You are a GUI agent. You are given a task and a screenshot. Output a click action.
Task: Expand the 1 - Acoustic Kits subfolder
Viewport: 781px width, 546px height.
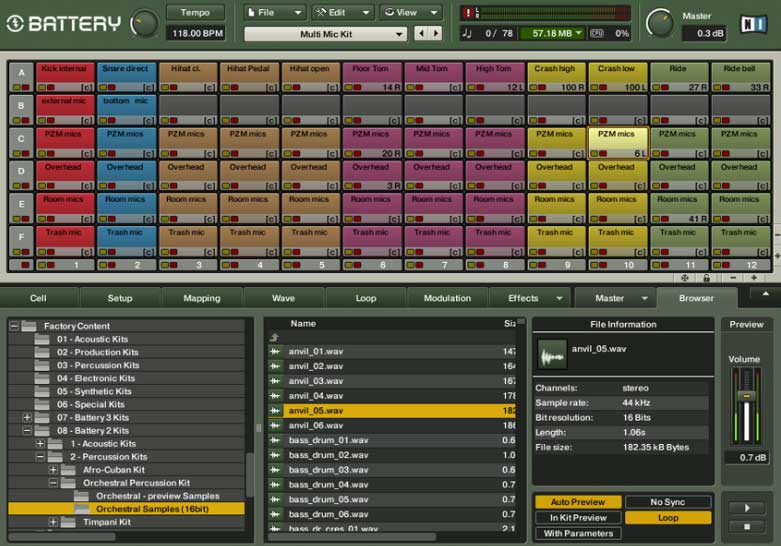40,443
